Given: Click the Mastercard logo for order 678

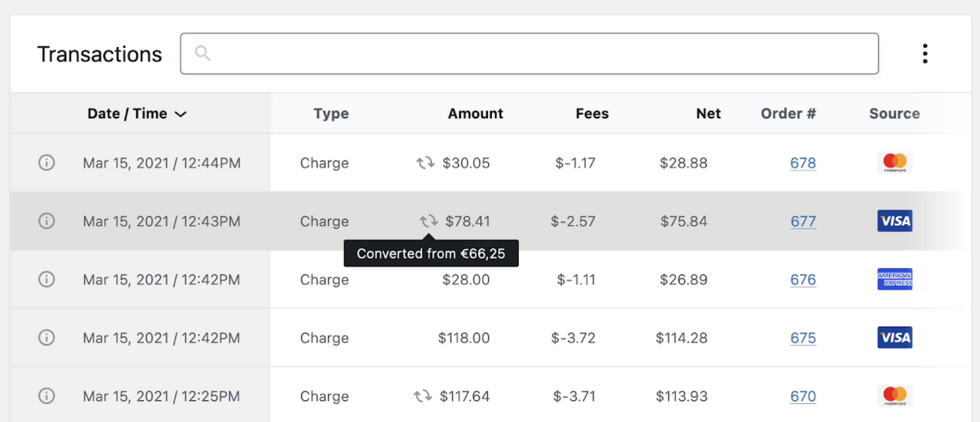Looking at the screenshot, I should pyautogui.click(x=895, y=162).
